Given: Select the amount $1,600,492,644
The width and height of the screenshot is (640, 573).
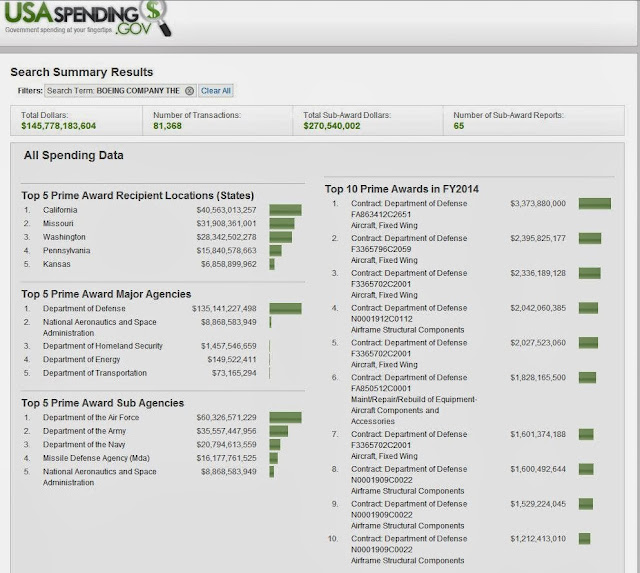Looking at the screenshot, I should point(538,469).
